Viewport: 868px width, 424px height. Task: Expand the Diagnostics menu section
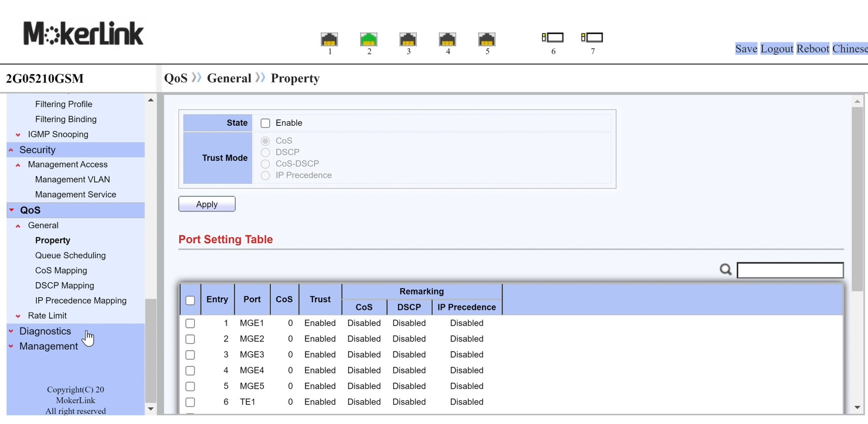pyautogui.click(x=45, y=331)
